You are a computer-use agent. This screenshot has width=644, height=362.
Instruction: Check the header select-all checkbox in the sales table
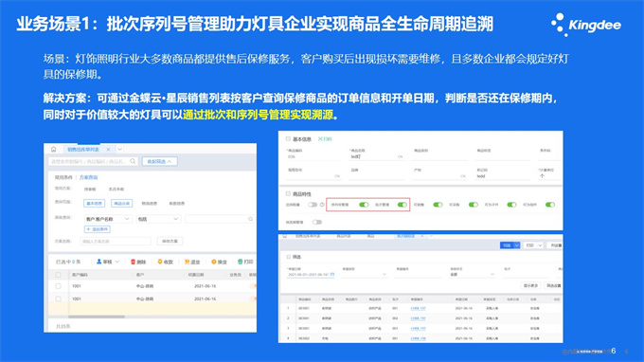(x=58, y=275)
